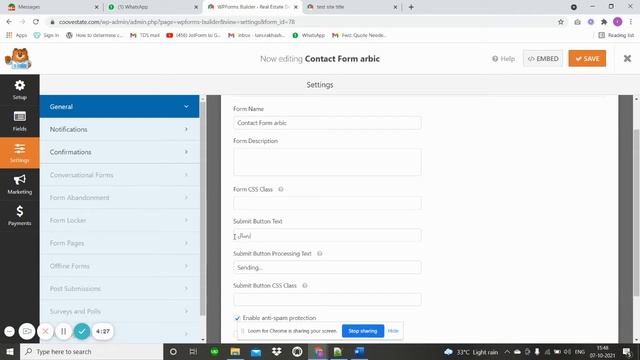Open Post Submissions settings
640x360 pixels.
(x=120, y=289)
